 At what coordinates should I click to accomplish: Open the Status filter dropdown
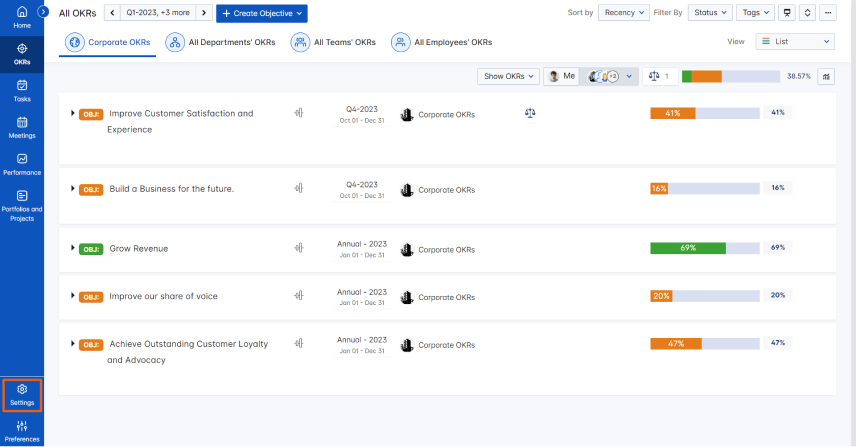pyautogui.click(x=710, y=13)
